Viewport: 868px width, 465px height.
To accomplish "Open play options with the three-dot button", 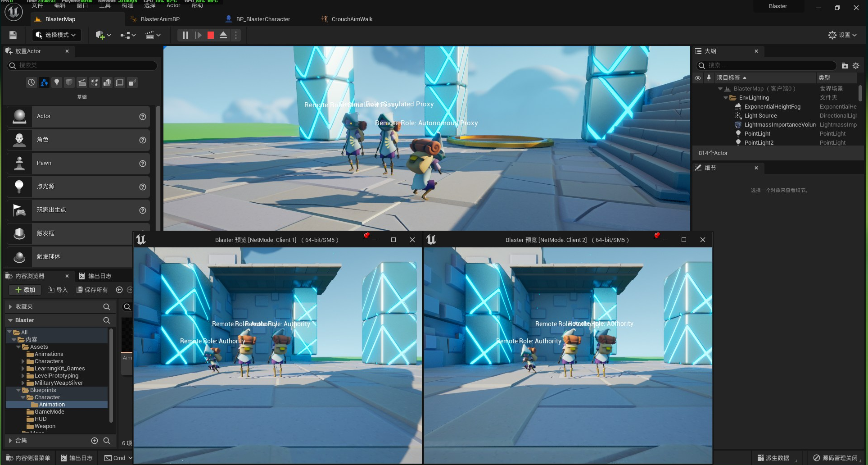I will coord(235,35).
